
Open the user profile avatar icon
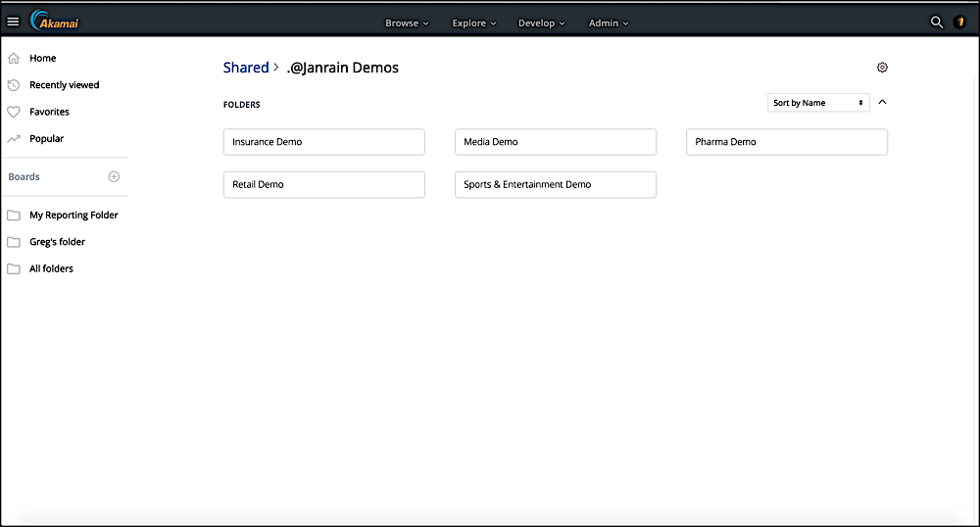tap(959, 23)
